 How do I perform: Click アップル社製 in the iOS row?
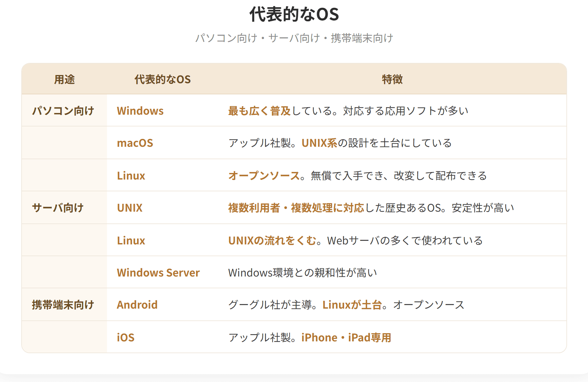(259, 337)
